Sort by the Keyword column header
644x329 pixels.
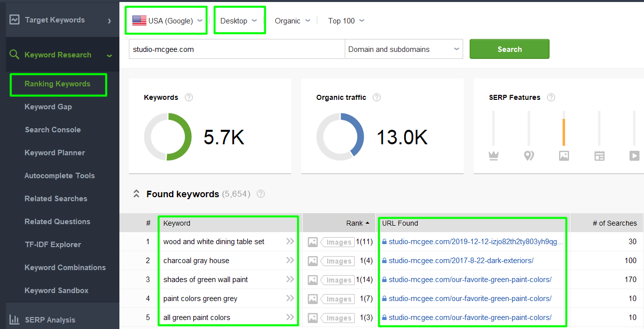pyautogui.click(x=177, y=223)
